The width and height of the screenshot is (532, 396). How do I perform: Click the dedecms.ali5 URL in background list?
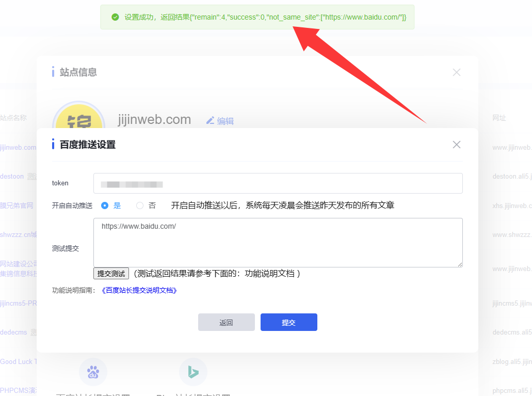point(512,332)
